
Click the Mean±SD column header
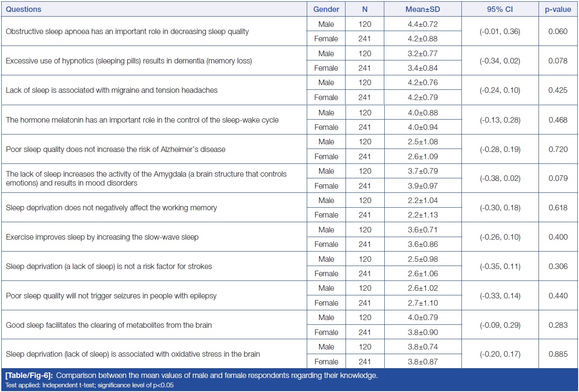tap(422, 9)
